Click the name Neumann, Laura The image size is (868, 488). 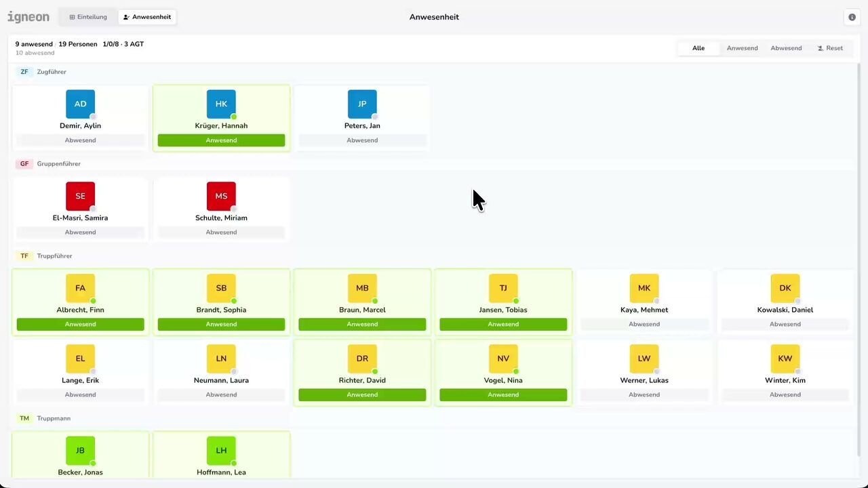221,381
